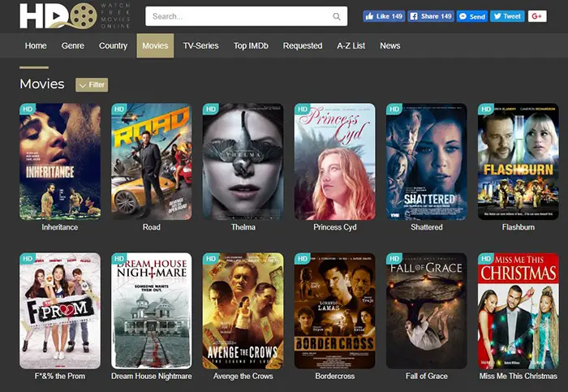The image size is (568, 392).
Task: Click the magnifier search icon
Action: (337, 16)
